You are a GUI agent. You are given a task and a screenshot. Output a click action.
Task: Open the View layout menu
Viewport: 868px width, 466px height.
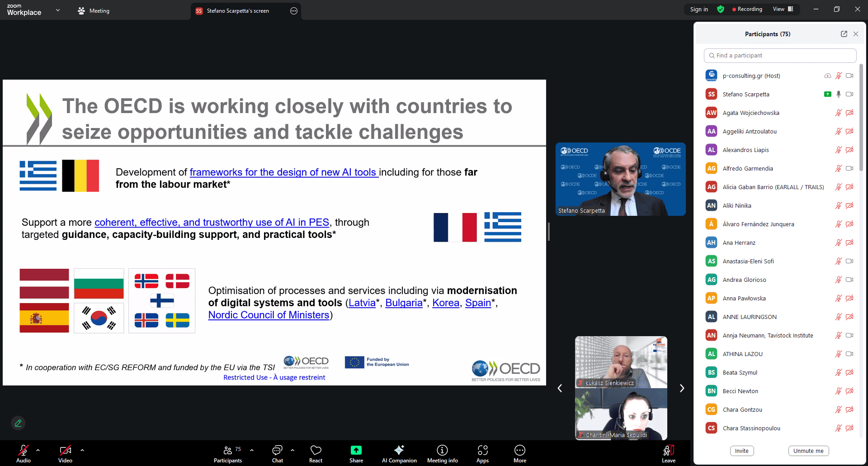(783, 9)
